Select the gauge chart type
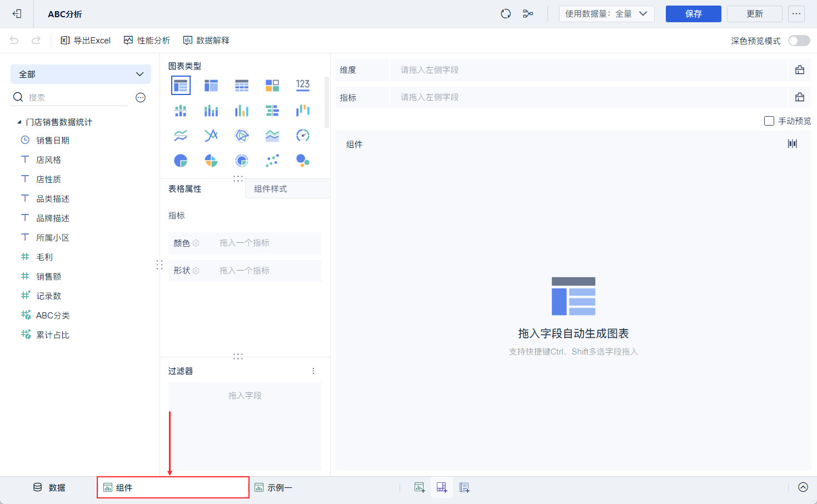The image size is (817, 504). [303, 136]
